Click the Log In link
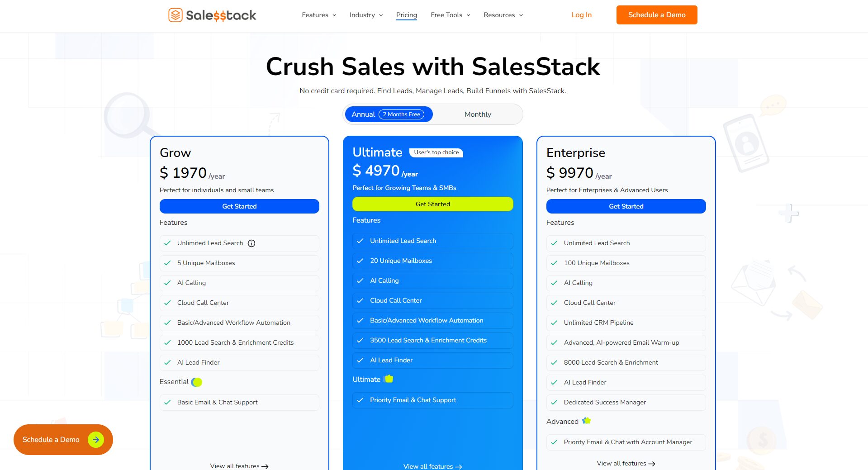 coord(581,15)
